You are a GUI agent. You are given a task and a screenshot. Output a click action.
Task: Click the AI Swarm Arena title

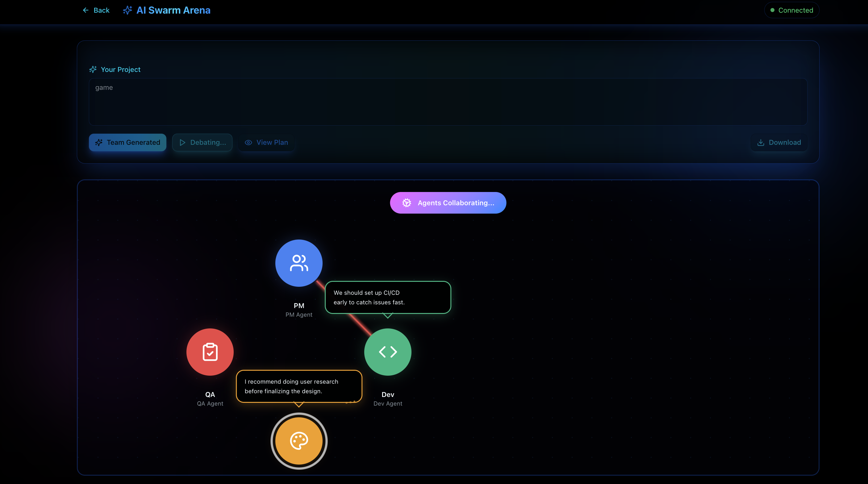(173, 10)
